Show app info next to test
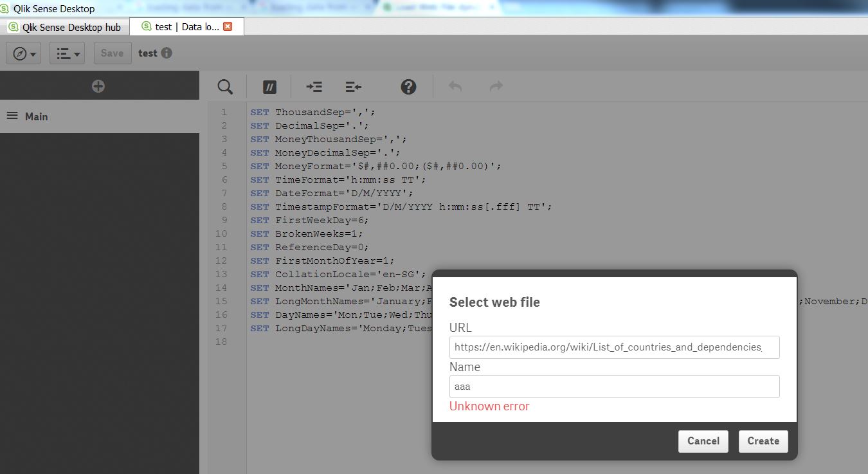Screen dimensions: 868x474 pyautogui.click(x=167, y=53)
